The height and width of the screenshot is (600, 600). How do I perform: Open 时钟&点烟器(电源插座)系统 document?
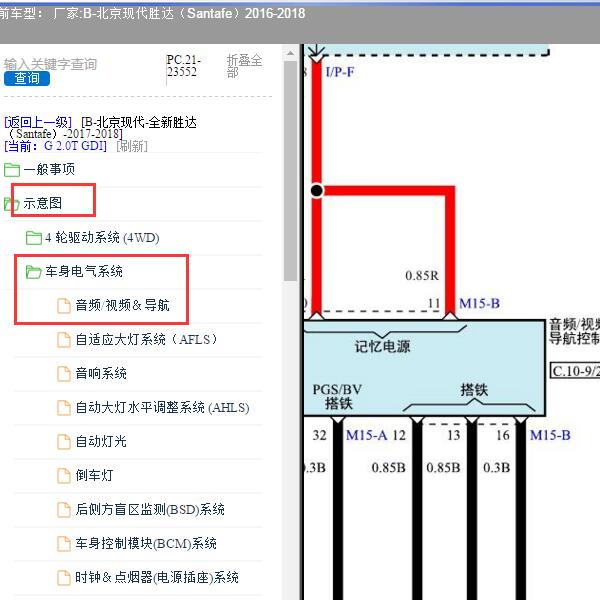(x=157, y=578)
